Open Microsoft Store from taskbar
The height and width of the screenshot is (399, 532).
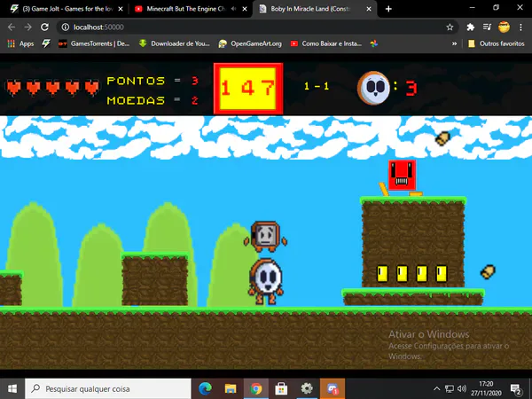pyautogui.click(x=281, y=388)
